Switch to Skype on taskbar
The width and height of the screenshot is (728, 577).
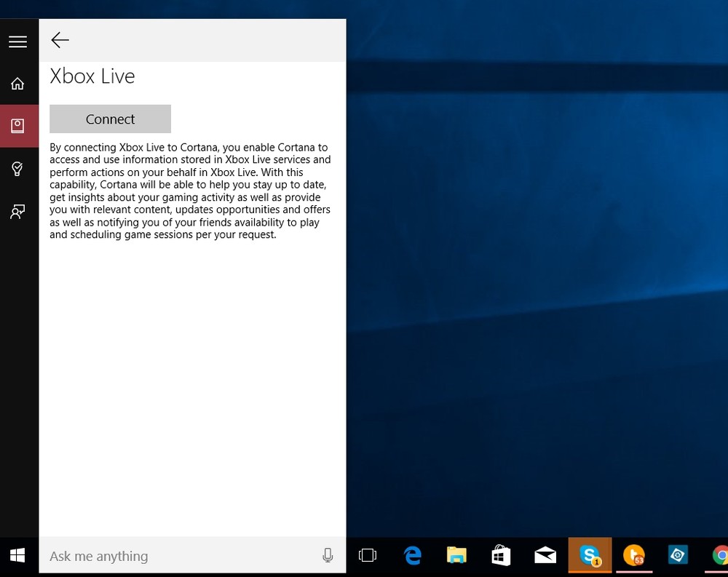click(590, 555)
